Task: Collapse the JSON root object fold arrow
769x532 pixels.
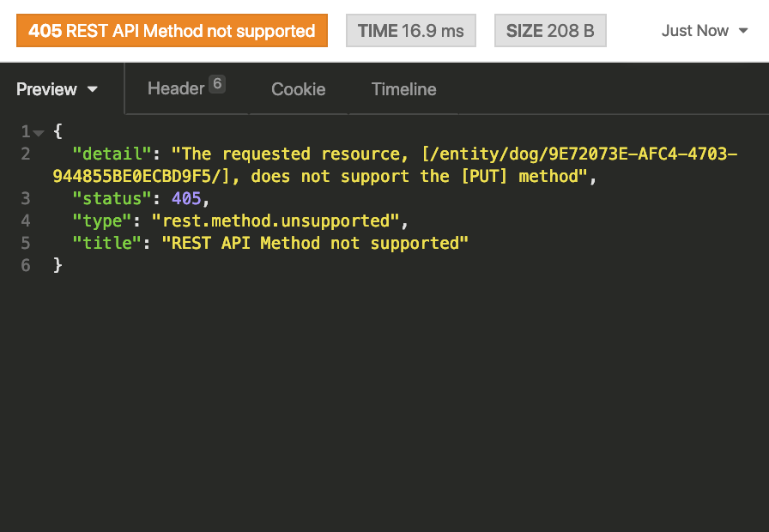Action: [39, 132]
